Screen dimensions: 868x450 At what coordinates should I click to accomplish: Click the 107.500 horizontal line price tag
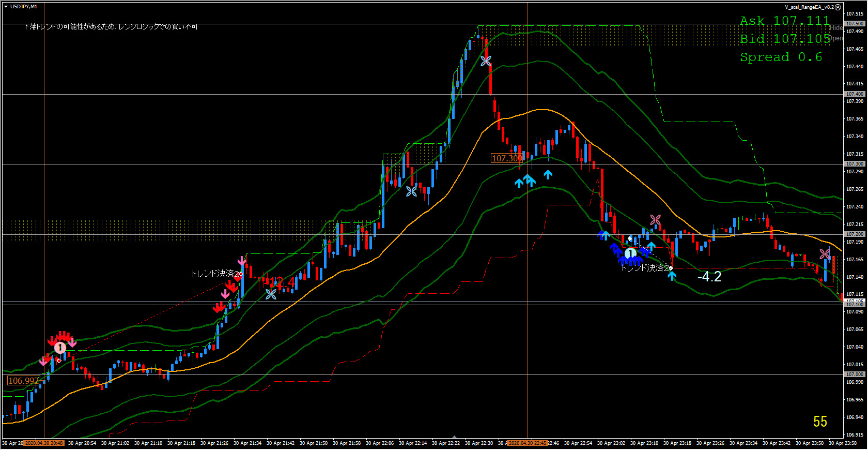[x=855, y=24]
